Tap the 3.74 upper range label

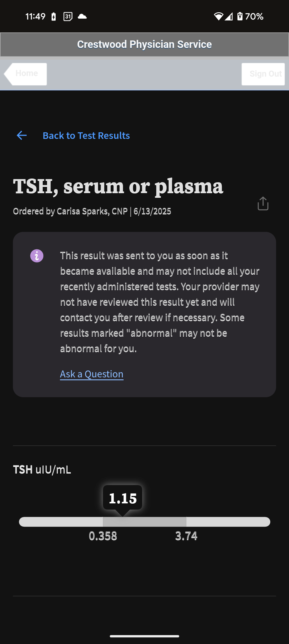coord(186,536)
